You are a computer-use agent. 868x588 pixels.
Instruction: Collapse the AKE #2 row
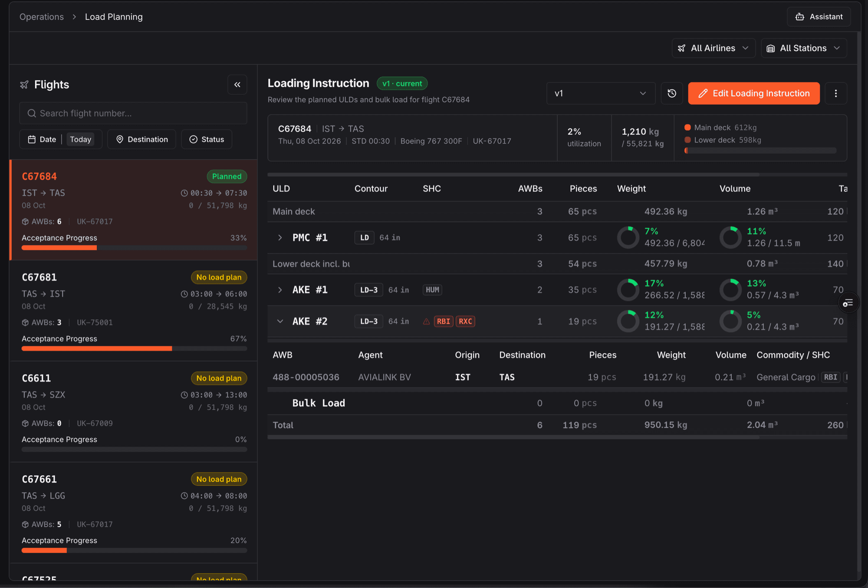[x=280, y=322]
